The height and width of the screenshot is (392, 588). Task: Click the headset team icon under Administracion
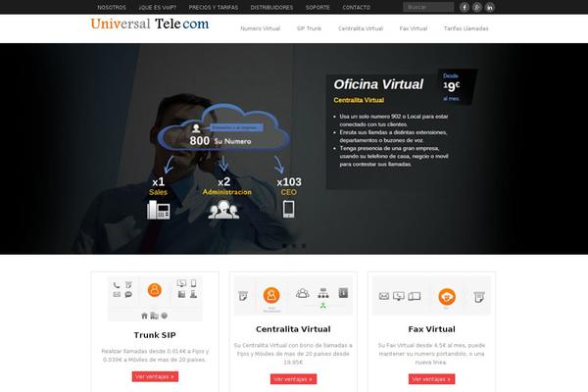coord(223,210)
